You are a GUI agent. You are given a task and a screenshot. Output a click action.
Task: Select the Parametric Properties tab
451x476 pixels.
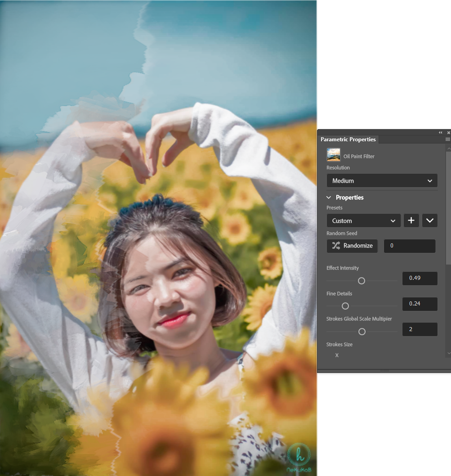click(348, 139)
